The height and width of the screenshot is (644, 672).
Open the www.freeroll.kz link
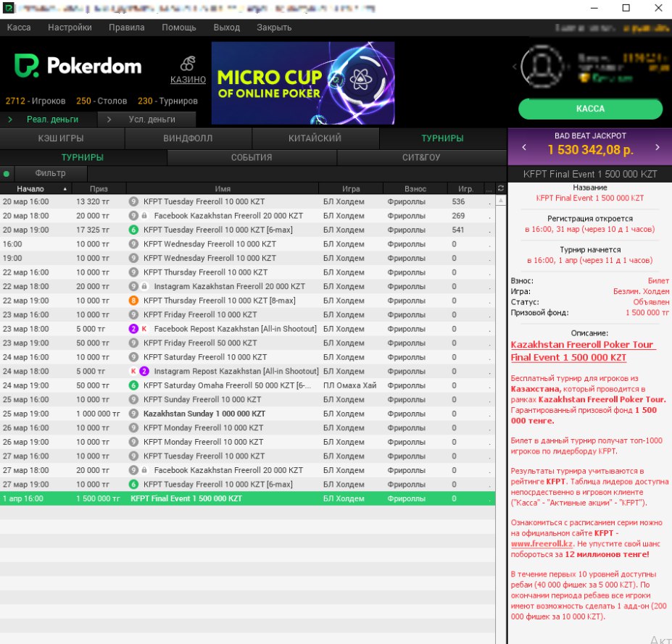pos(542,544)
